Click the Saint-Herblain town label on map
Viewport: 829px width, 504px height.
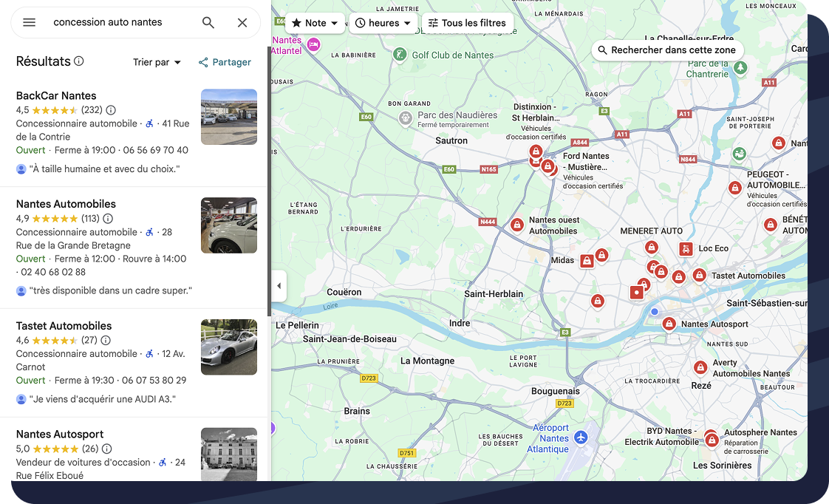click(494, 294)
